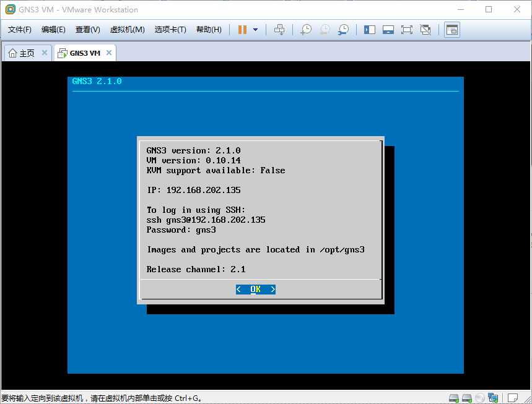Click the 'Images and projects are located' line
Screen dimensions: 532x404
[256, 250]
